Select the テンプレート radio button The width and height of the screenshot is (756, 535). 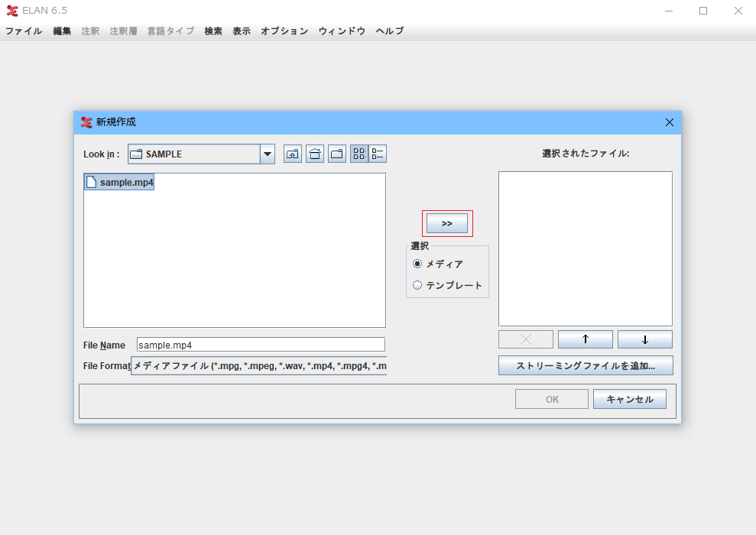(x=417, y=285)
